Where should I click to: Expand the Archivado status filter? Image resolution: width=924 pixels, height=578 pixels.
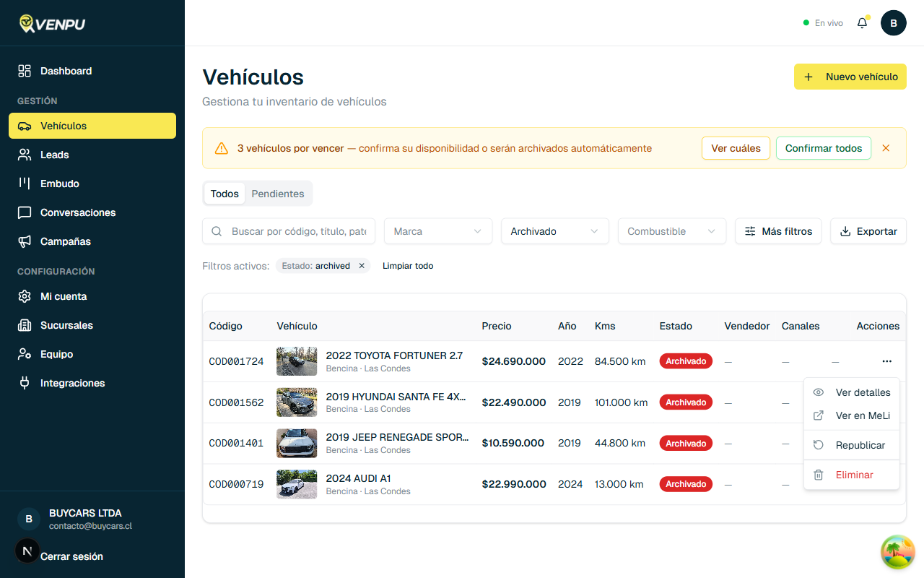(x=554, y=231)
